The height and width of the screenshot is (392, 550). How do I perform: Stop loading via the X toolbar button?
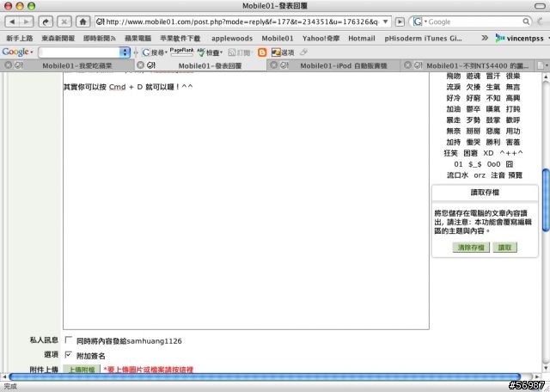64,21
